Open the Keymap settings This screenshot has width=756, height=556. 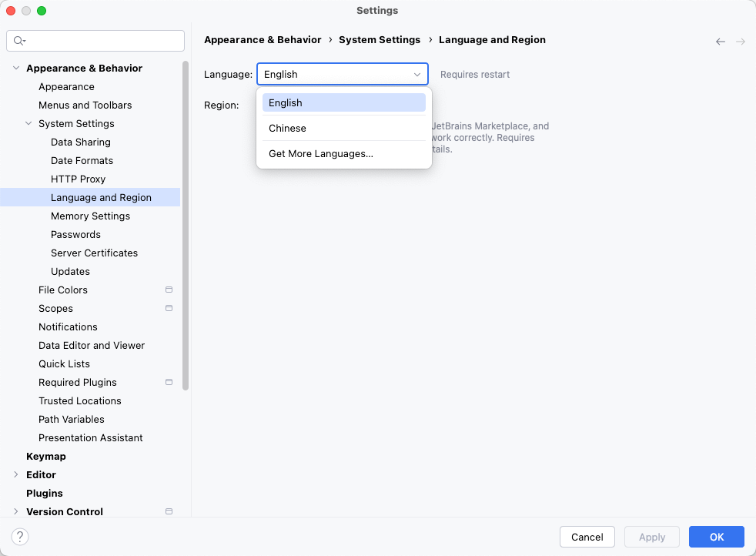(x=46, y=456)
